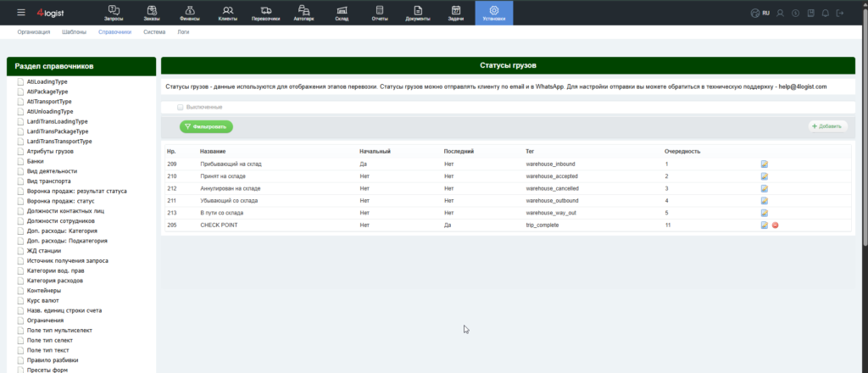Open the hamburger menu icon
The width and height of the screenshot is (868, 373).
pos(21,13)
